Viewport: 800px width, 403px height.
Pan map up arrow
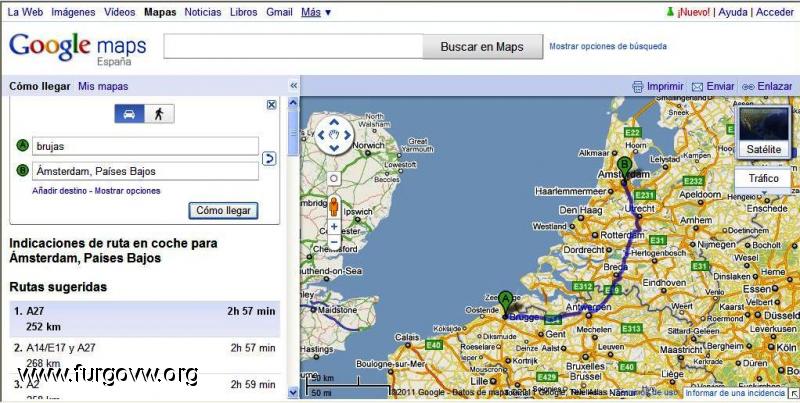[x=334, y=122]
